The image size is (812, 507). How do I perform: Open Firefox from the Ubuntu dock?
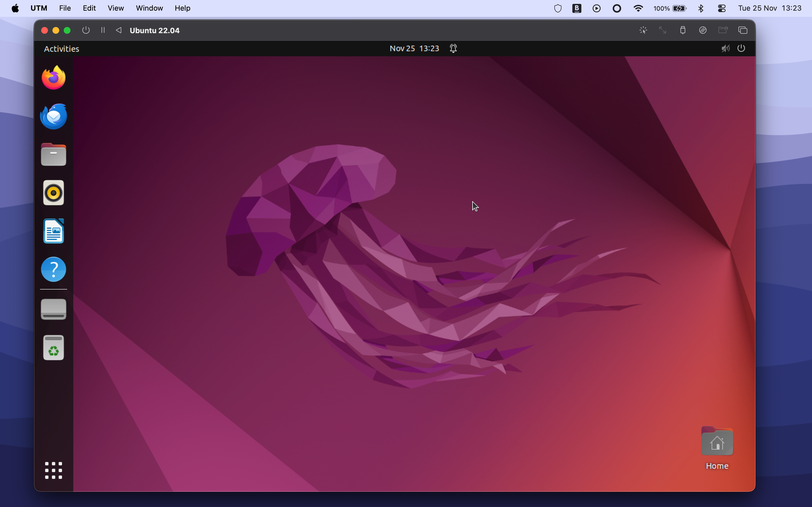point(53,77)
